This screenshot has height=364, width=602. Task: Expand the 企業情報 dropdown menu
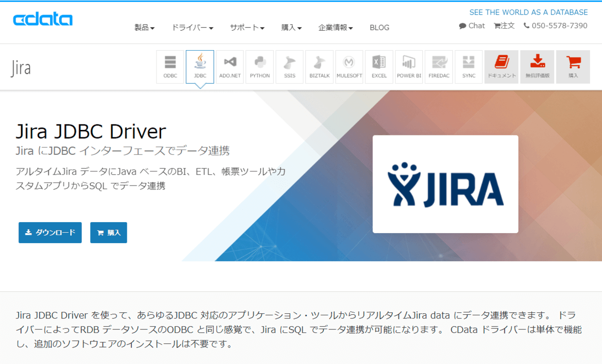[x=336, y=28]
